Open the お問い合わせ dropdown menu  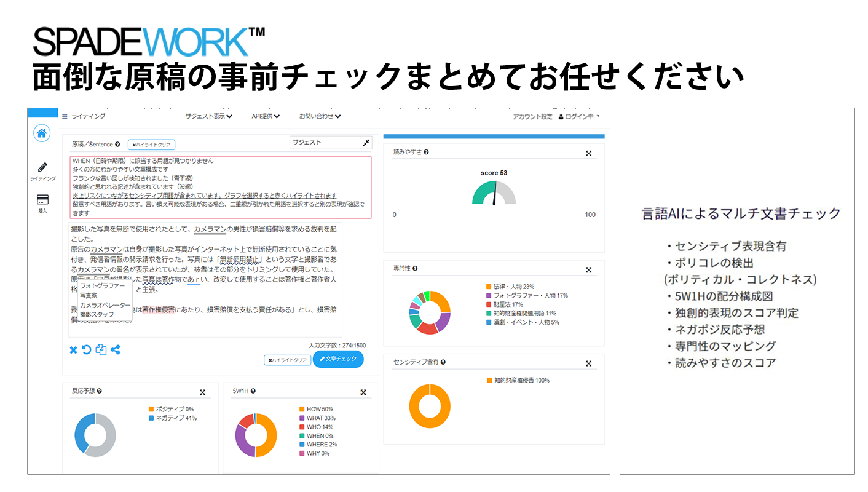(320, 116)
